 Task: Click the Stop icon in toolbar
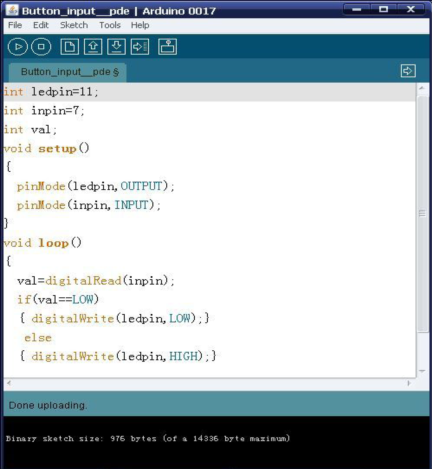(x=41, y=47)
